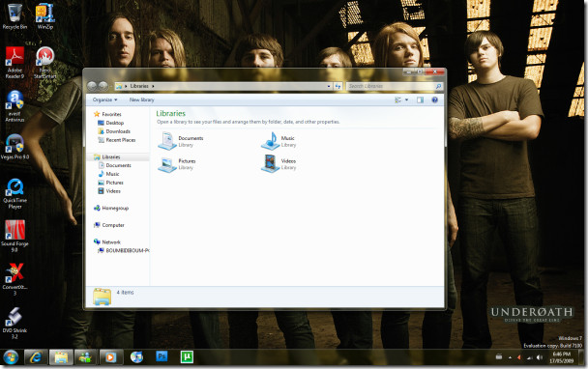Open the WinZip desktop icon
This screenshot has width=588, height=369.
pyautogui.click(x=45, y=15)
